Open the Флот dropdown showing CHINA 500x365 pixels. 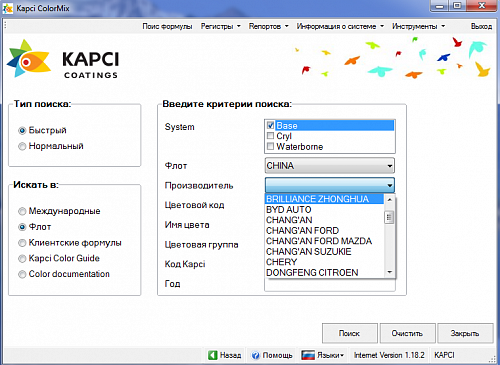(330, 166)
